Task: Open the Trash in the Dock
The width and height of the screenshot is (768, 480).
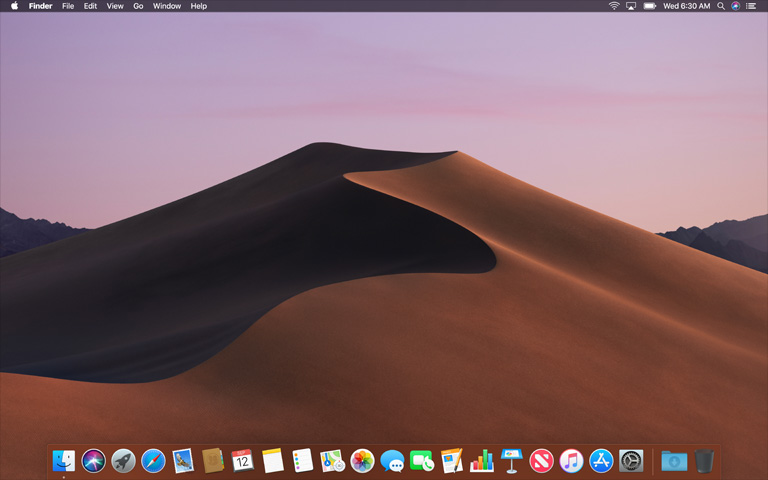Action: pos(704,461)
